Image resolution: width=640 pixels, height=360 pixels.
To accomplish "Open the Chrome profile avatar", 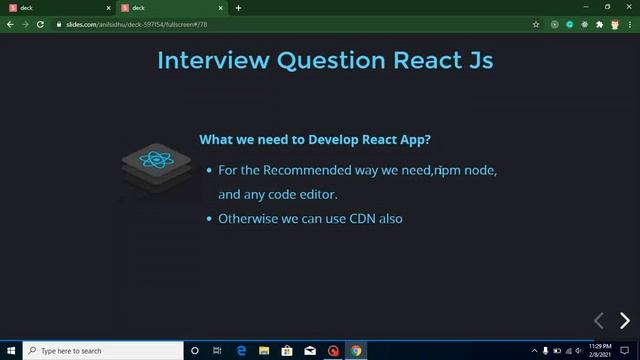I will point(615,24).
